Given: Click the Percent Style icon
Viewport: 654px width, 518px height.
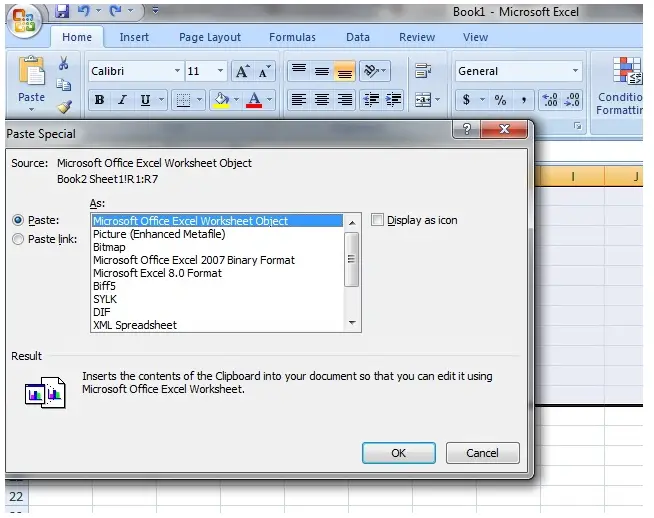Looking at the screenshot, I should coord(500,100).
